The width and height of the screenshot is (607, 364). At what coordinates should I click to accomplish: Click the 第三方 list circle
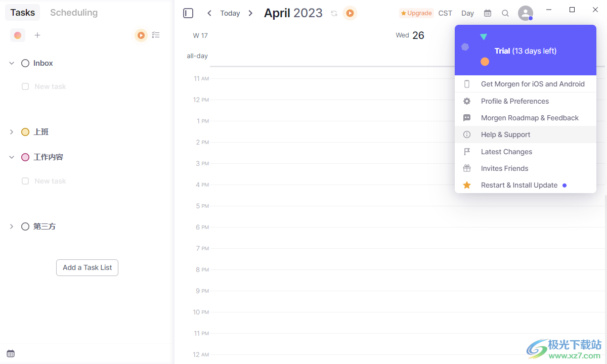25,226
